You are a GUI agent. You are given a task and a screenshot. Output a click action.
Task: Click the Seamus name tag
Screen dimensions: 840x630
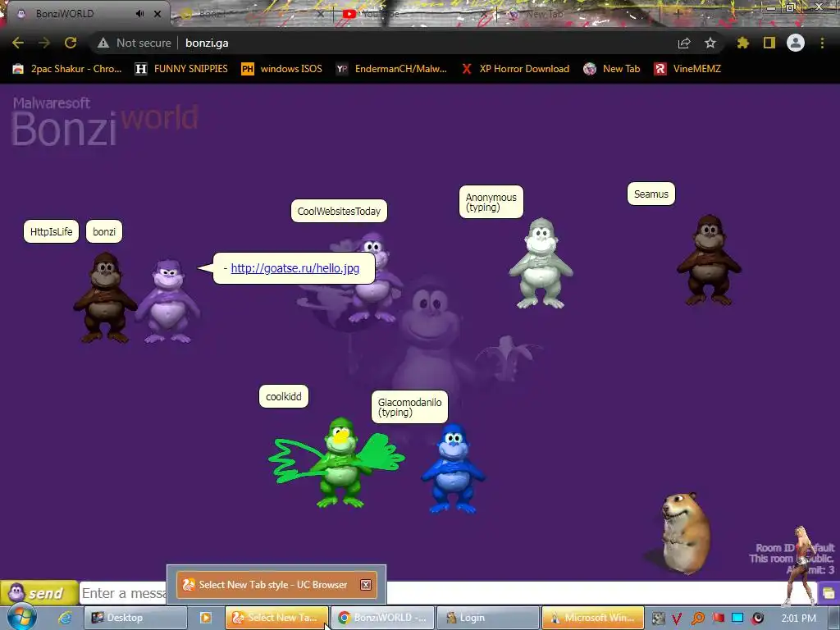pos(651,194)
